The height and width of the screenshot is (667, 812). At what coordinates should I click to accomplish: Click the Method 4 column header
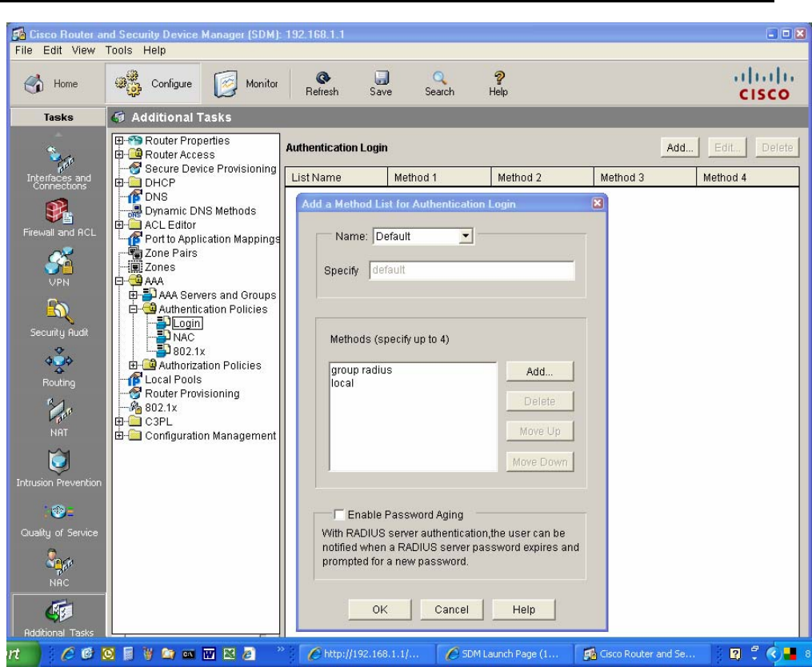[748, 178]
